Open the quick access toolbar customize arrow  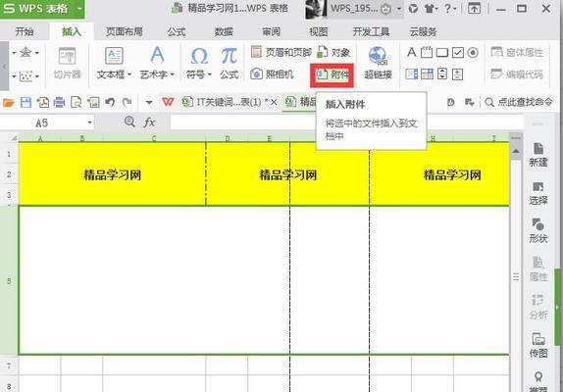(149, 103)
